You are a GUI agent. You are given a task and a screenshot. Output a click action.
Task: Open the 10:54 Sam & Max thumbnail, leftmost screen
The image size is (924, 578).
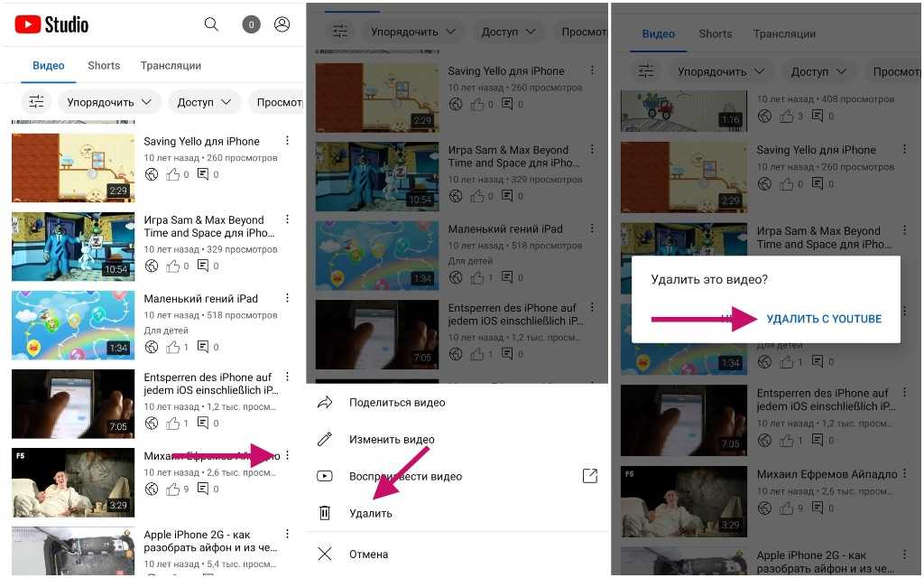(x=73, y=247)
